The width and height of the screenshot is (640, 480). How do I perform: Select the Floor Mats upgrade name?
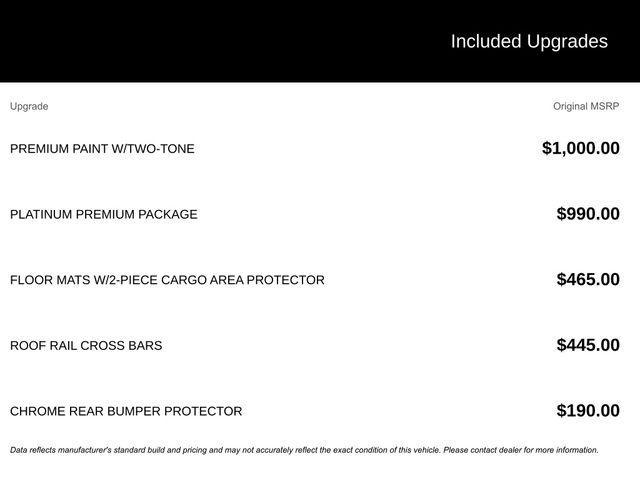click(167, 280)
